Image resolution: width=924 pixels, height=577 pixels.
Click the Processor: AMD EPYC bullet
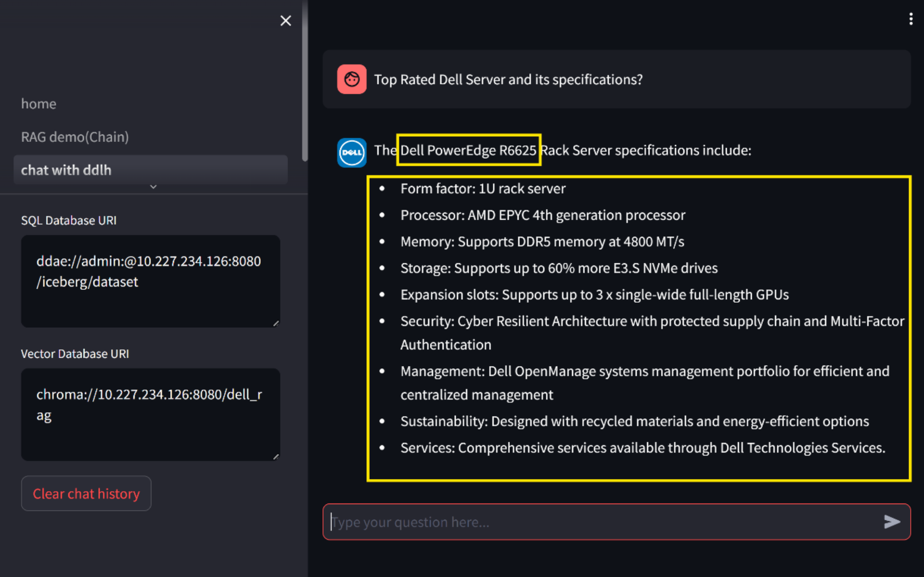(x=543, y=215)
